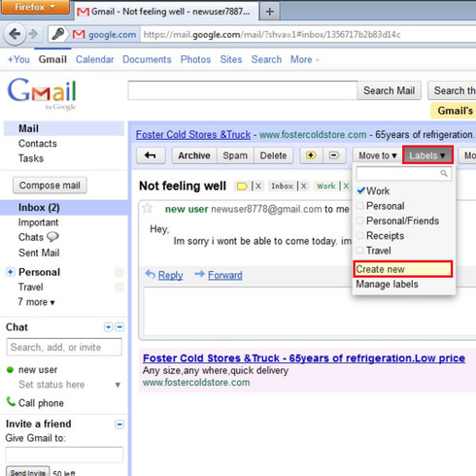Open a new Firefox tab
The width and height of the screenshot is (476, 476).
click(x=269, y=12)
